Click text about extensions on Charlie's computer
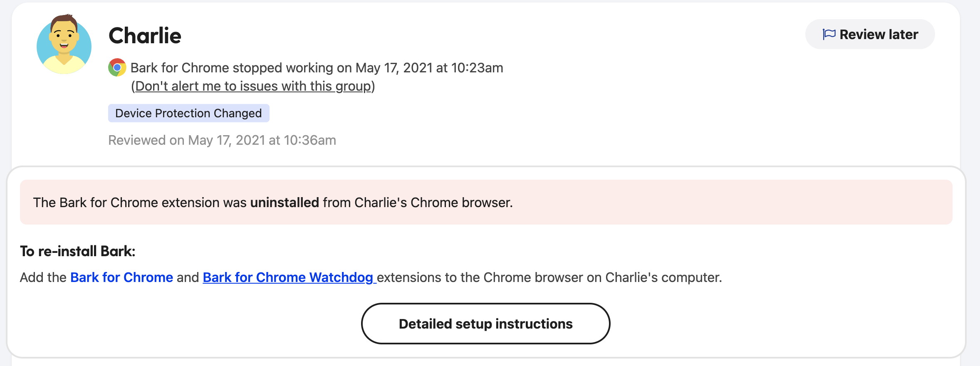Screen dimensions: 980x366 [549, 277]
